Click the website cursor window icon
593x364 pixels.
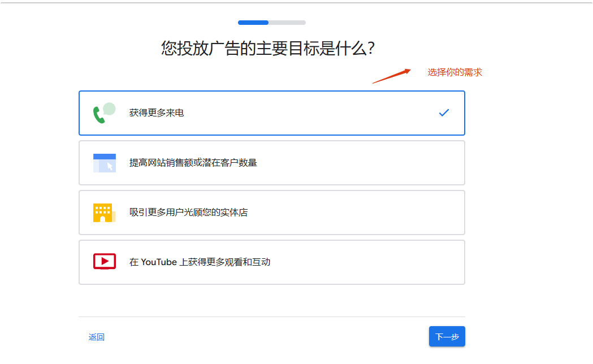point(105,163)
